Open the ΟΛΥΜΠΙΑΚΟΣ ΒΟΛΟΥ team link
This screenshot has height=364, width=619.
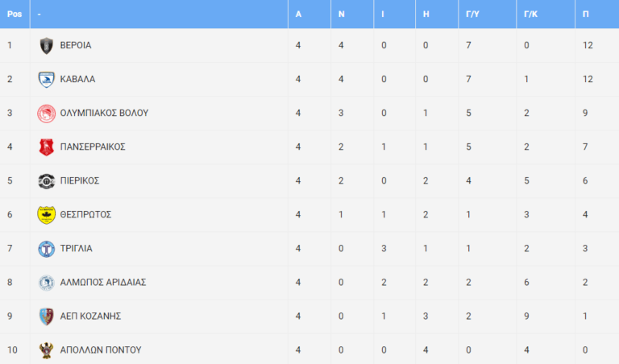tap(104, 113)
